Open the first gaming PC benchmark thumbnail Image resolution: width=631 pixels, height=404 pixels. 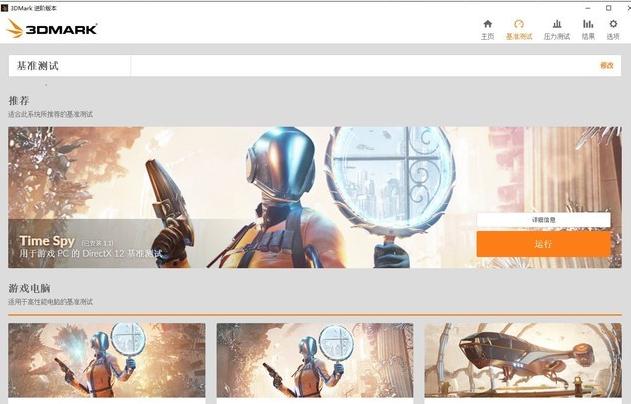107,360
